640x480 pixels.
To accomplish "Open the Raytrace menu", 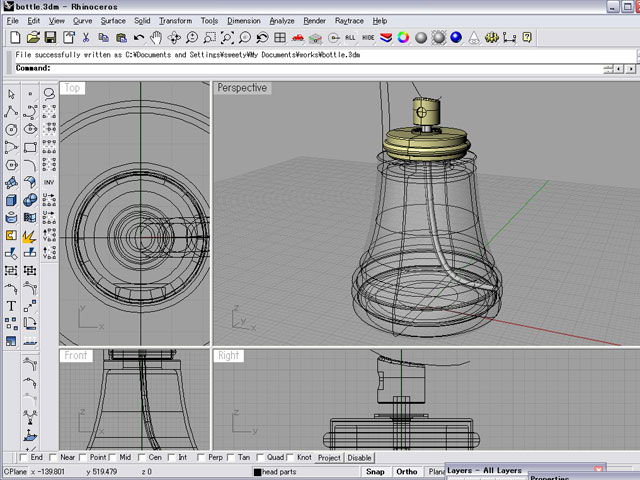I will [349, 20].
